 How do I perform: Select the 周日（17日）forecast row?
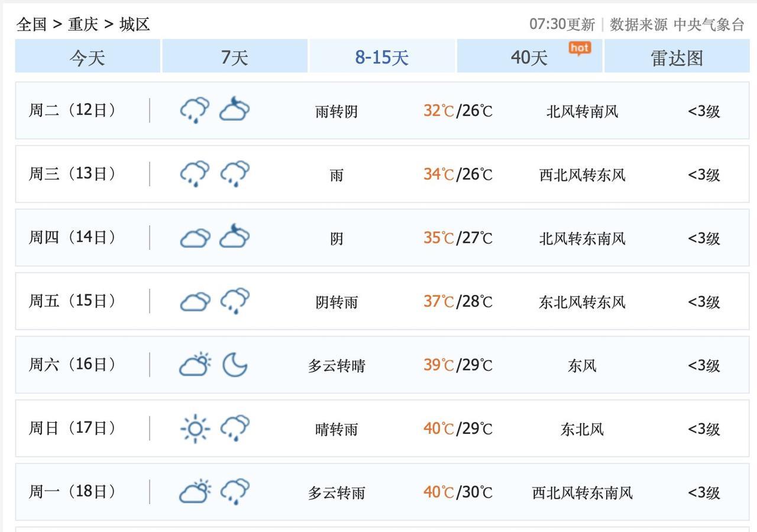382,429
